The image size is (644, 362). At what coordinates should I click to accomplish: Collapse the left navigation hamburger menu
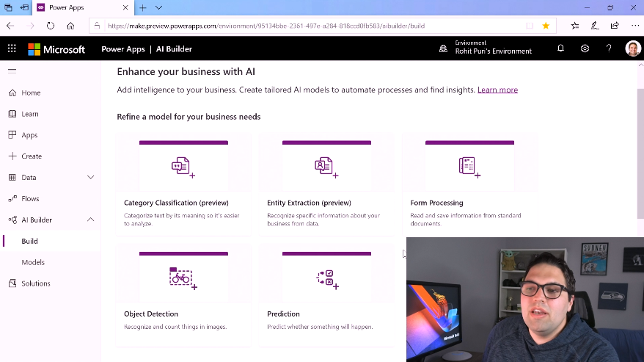12,71
